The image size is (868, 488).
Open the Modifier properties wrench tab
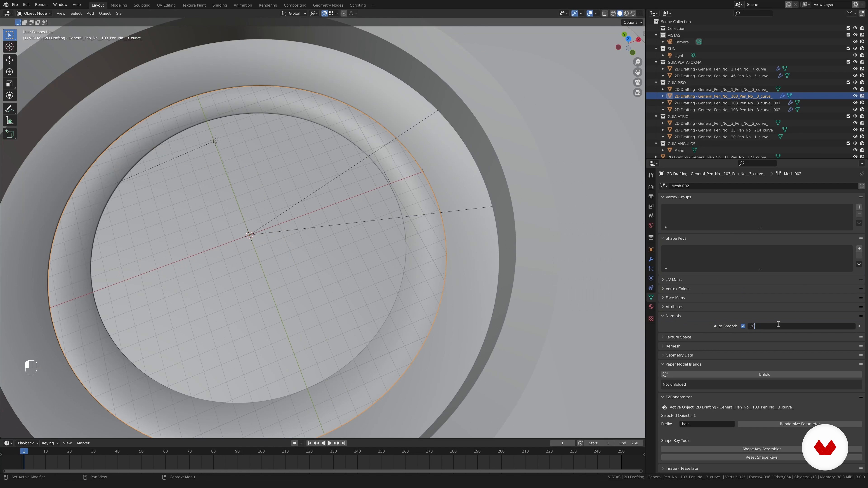click(651, 259)
